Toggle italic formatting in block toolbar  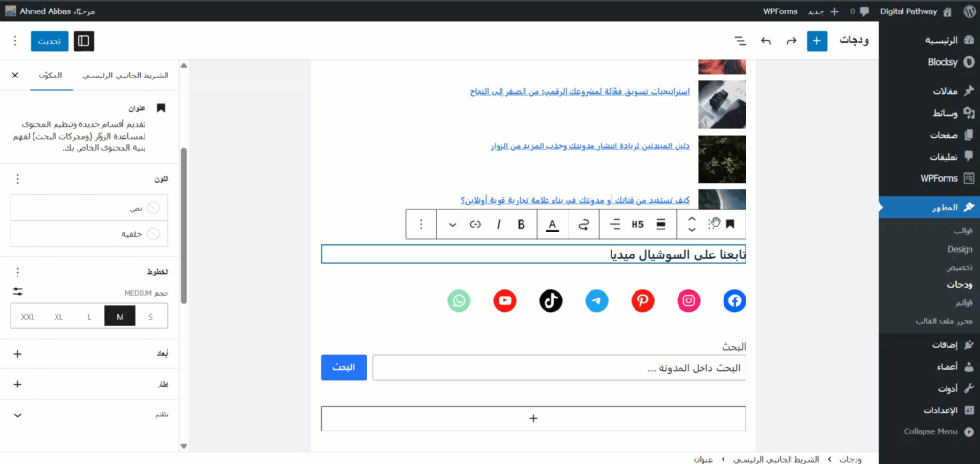[x=499, y=224]
